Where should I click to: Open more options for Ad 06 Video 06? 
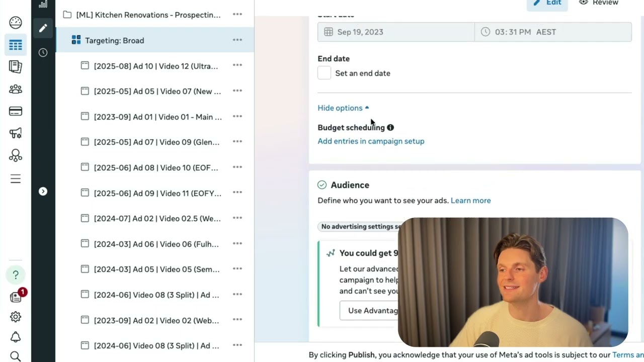click(x=237, y=243)
